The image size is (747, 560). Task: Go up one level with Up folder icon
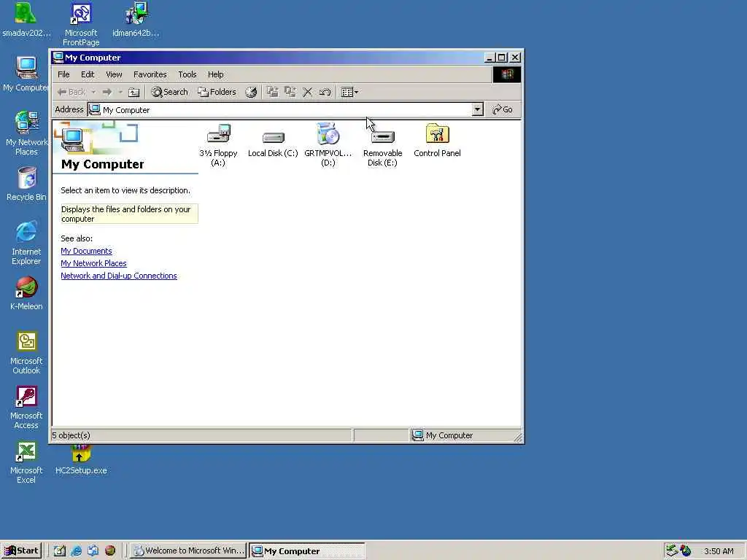click(134, 92)
